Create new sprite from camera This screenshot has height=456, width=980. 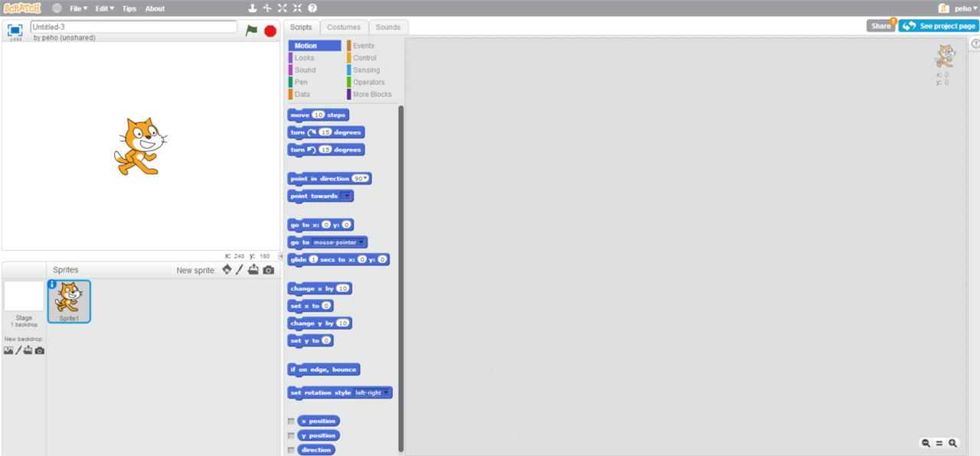coord(268,270)
